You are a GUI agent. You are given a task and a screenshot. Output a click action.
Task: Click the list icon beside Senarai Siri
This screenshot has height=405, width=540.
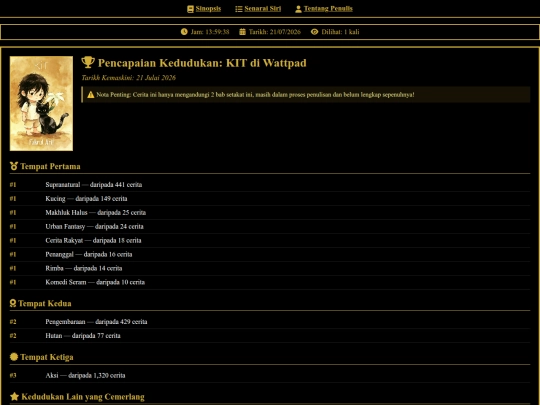[x=239, y=9]
